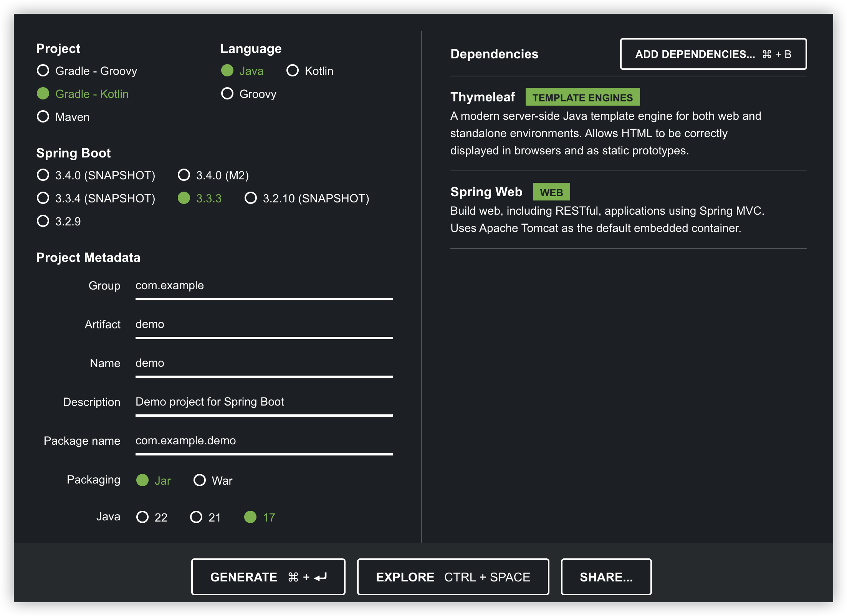The image size is (847, 616).
Task: Select Kotlin language option
Action: tap(293, 71)
